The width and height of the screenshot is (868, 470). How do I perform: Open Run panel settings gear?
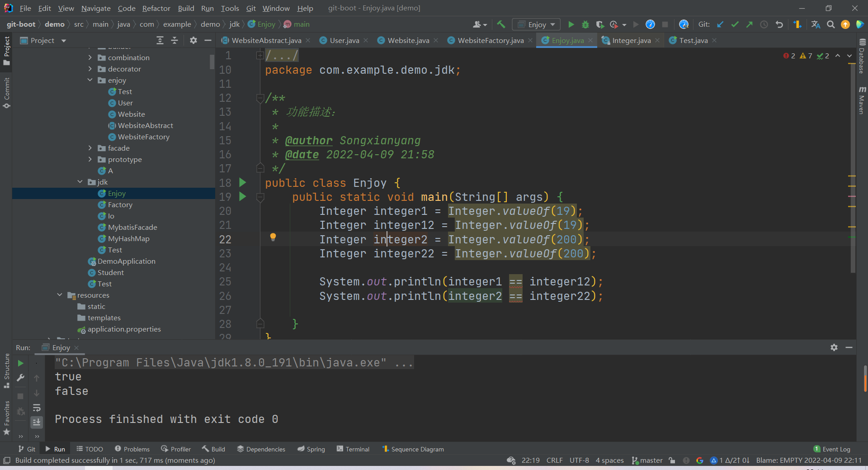tap(834, 347)
